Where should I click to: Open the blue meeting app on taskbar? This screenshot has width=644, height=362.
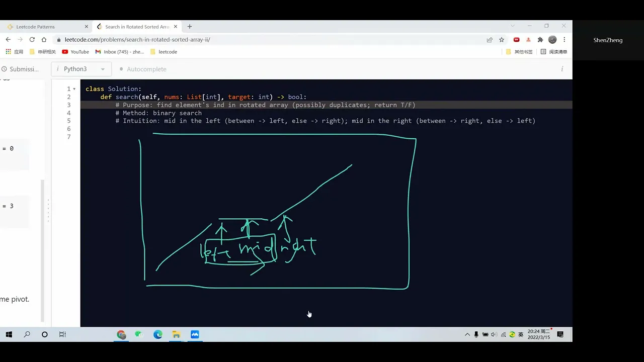pyautogui.click(x=195, y=334)
